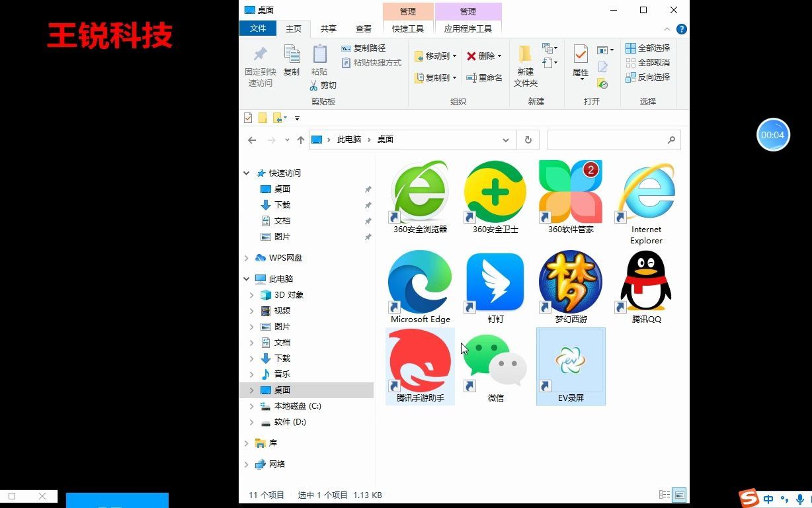Screen dimensions: 812x508
Task: Click the 复制 ribbon icon
Action: click(292, 54)
